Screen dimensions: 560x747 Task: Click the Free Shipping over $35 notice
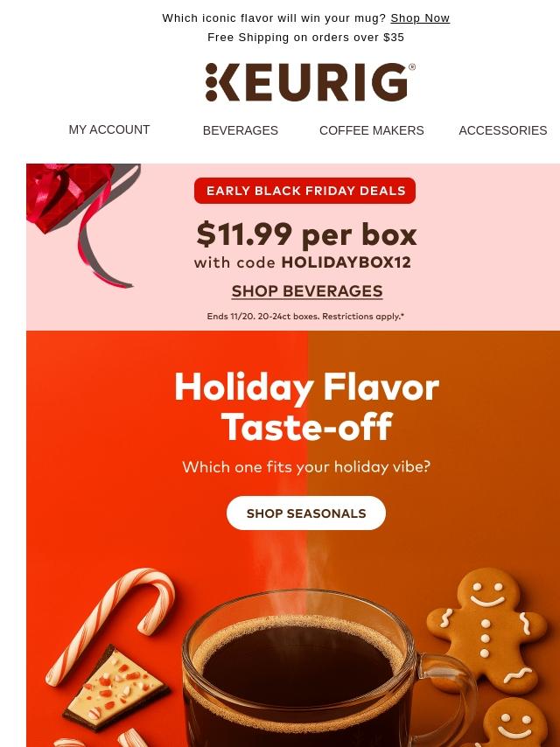[305, 37]
